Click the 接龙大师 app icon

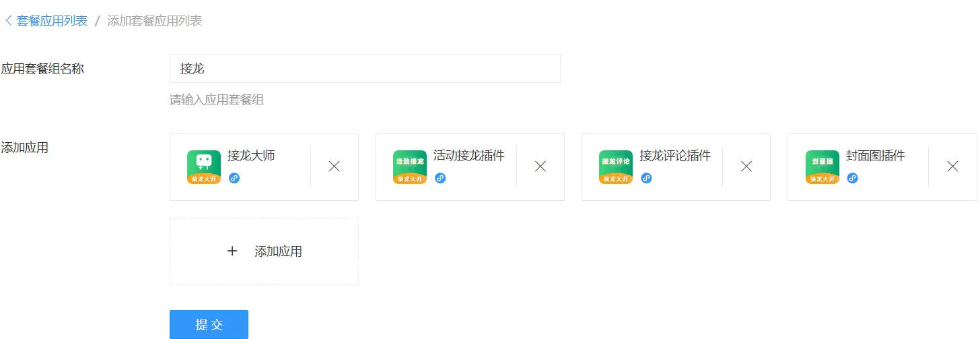[204, 167]
